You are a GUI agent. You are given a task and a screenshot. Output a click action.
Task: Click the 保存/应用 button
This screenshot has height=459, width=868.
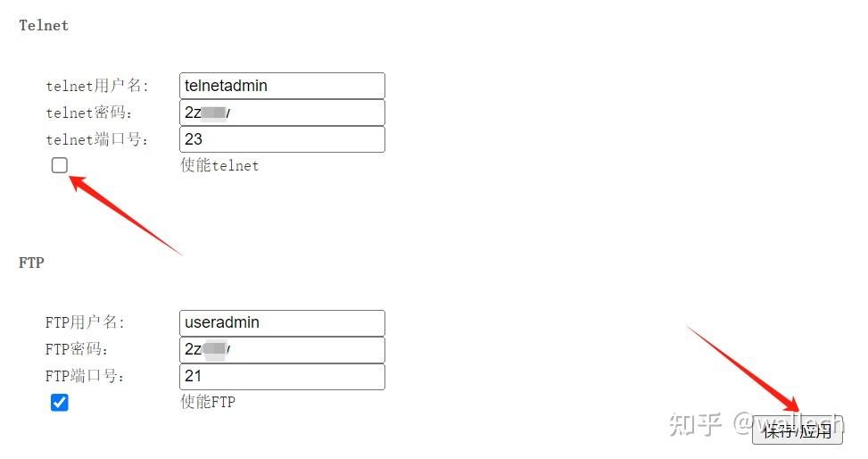pyautogui.click(x=798, y=431)
